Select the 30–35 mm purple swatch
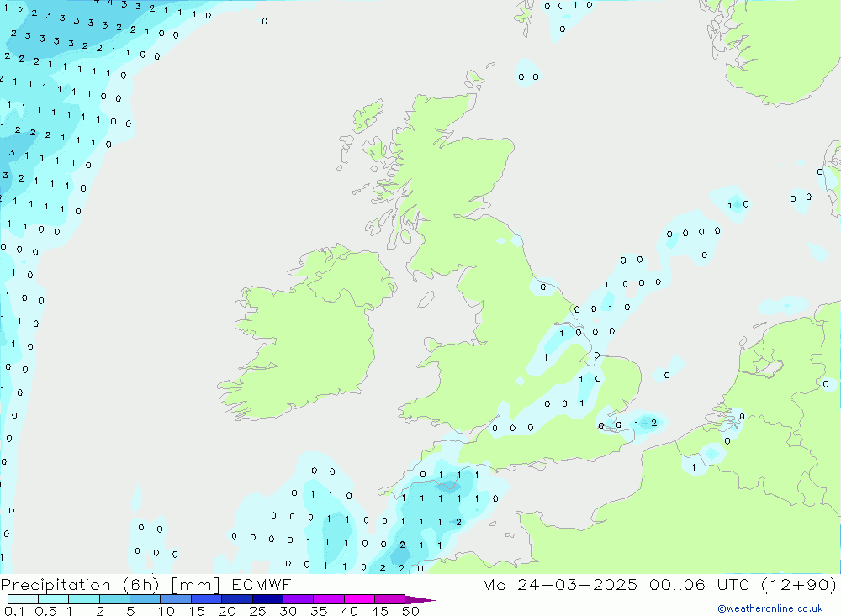The image size is (841, 616). [x=299, y=599]
